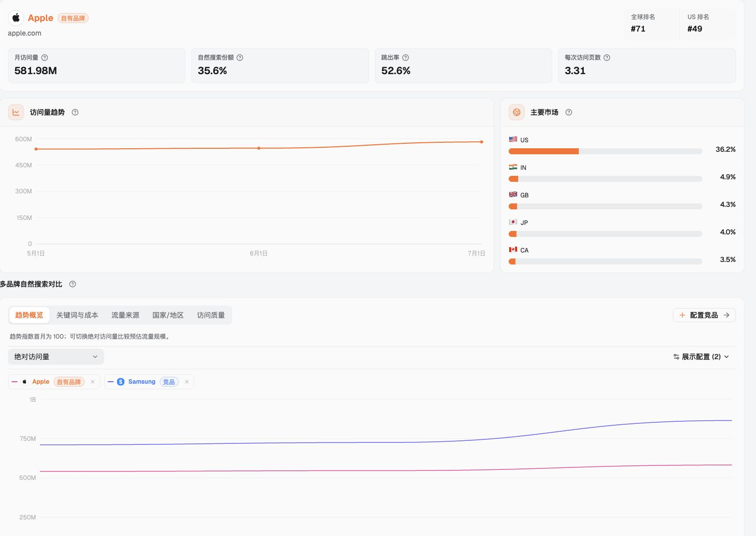Click the Samsung logo in the legend chip
The height and width of the screenshot is (536, 756).
click(121, 382)
